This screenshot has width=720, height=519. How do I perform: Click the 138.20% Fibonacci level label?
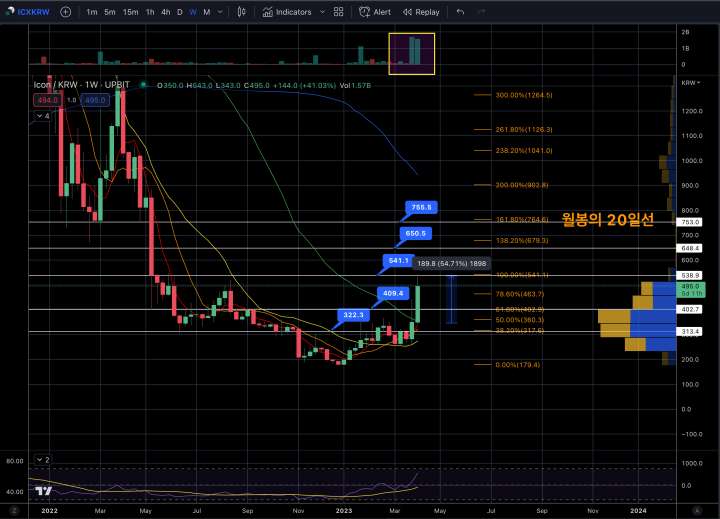[x=522, y=241]
